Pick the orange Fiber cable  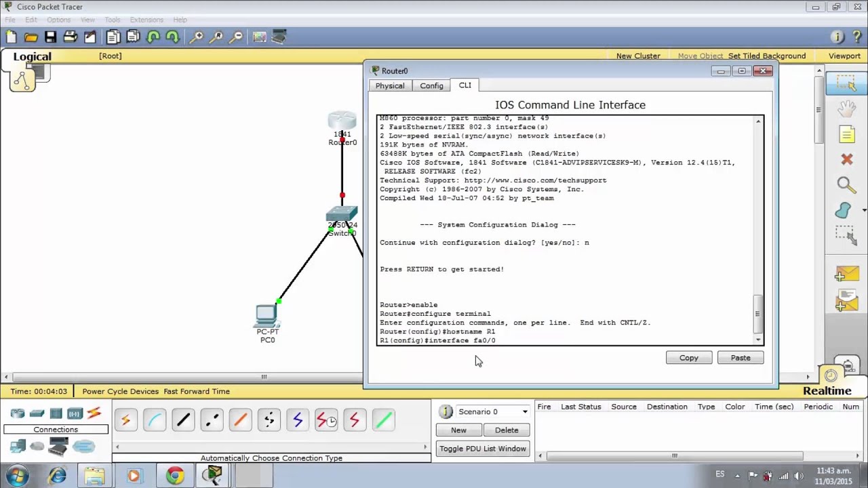coord(240,421)
